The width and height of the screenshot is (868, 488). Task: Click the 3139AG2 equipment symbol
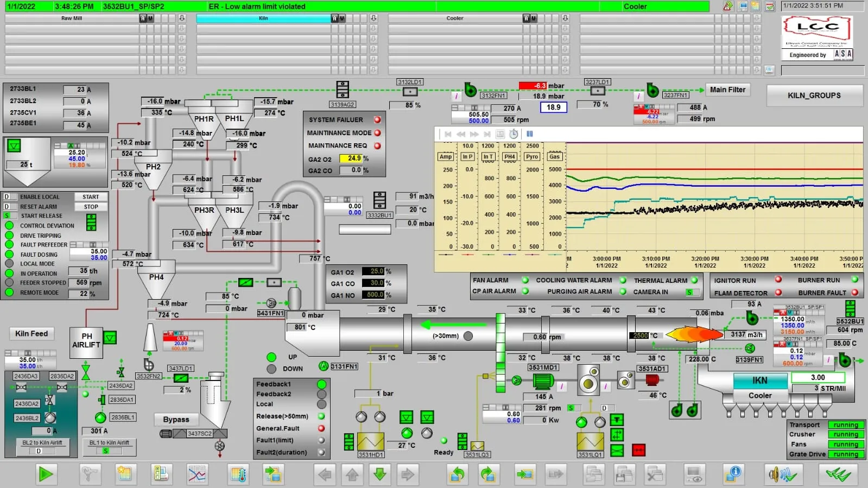(x=342, y=90)
